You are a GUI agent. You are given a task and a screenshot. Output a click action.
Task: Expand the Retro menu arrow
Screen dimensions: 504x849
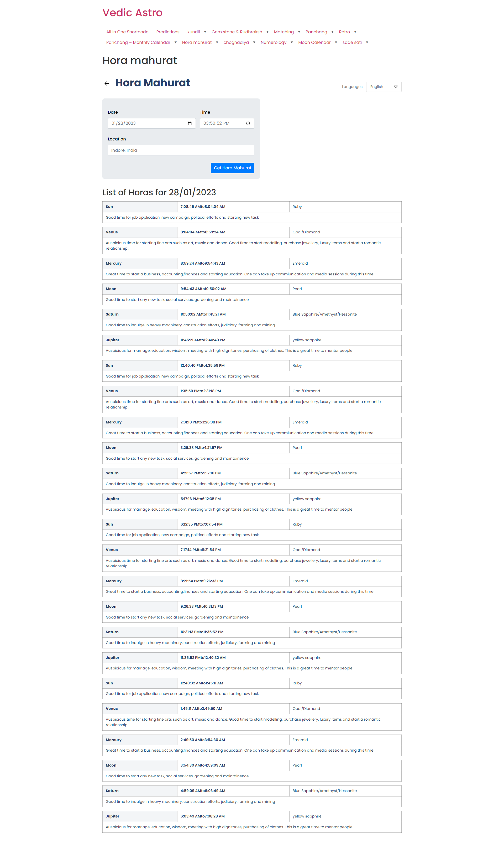click(x=355, y=32)
